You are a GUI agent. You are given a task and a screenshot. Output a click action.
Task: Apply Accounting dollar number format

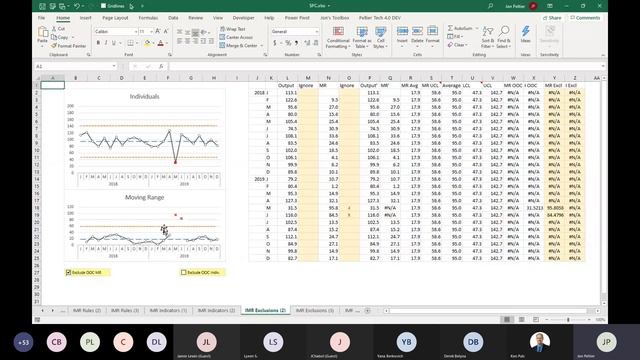275,43
